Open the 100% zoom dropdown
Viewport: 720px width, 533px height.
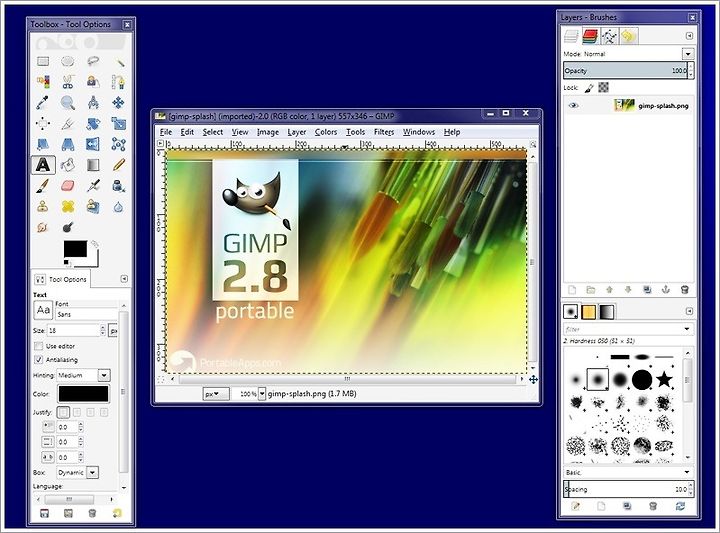(x=262, y=393)
